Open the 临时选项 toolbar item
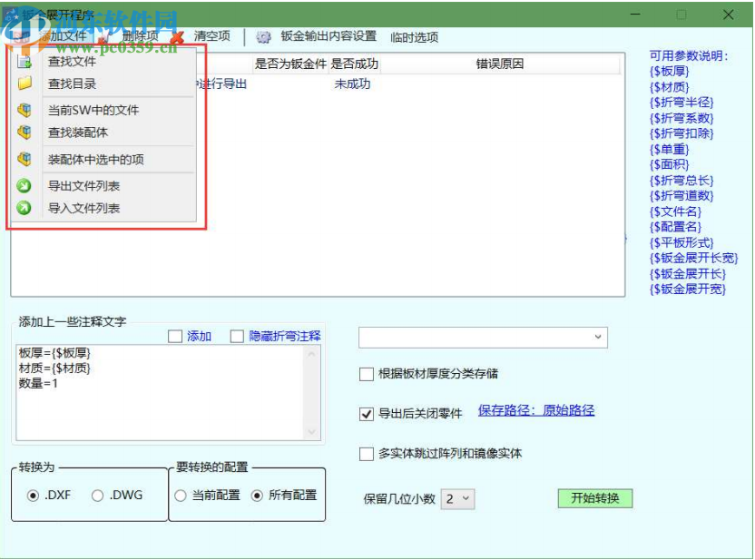Screen dimensions: 755x560 coord(414,37)
